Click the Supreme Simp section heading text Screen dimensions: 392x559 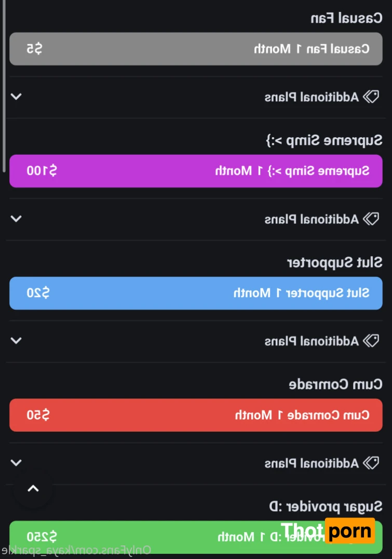coord(323,140)
